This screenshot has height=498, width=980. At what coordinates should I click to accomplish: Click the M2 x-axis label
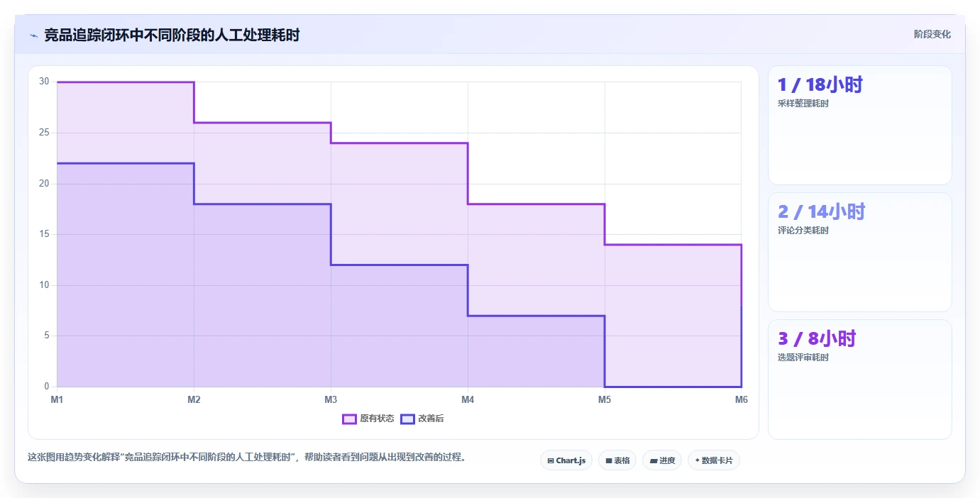(x=194, y=399)
